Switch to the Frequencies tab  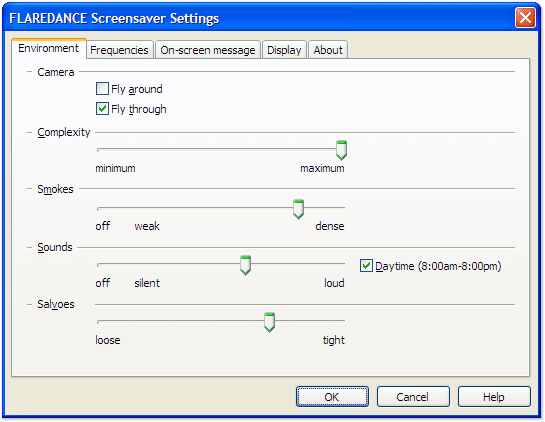pos(119,50)
